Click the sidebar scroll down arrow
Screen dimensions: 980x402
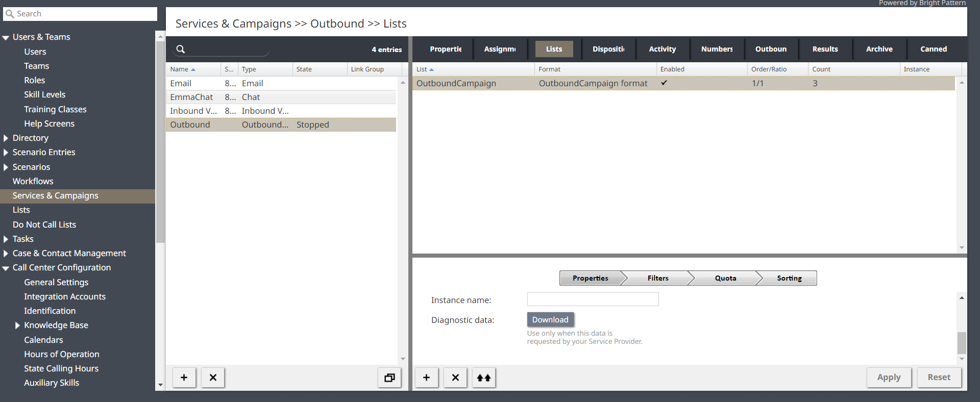click(160, 385)
